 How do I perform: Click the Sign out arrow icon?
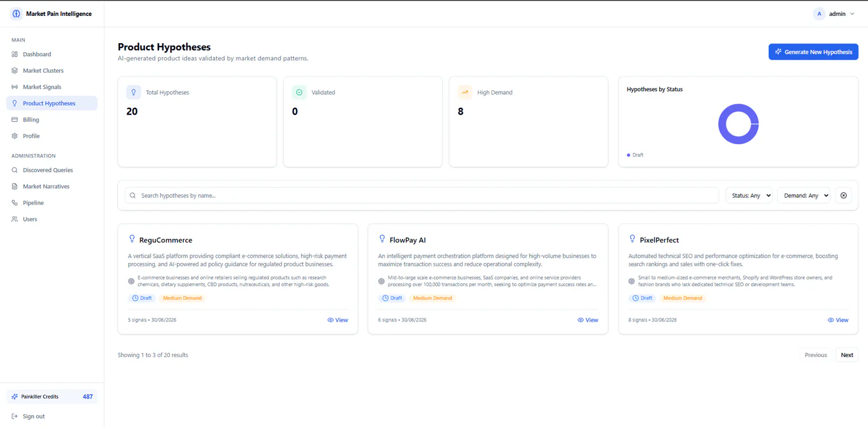coord(15,416)
